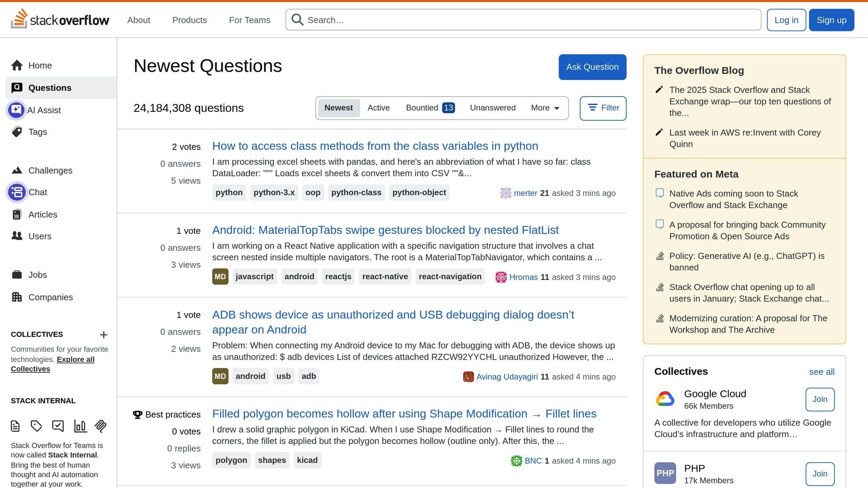The width and height of the screenshot is (868, 488).
Task: Join the PHP collective
Action: pyautogui.click(x=820, y=474)
